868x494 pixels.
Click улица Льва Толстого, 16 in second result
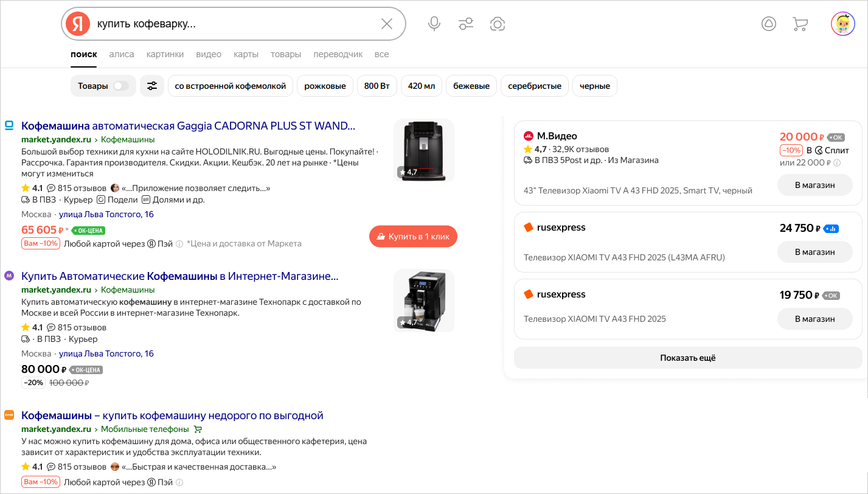(106, 353)
